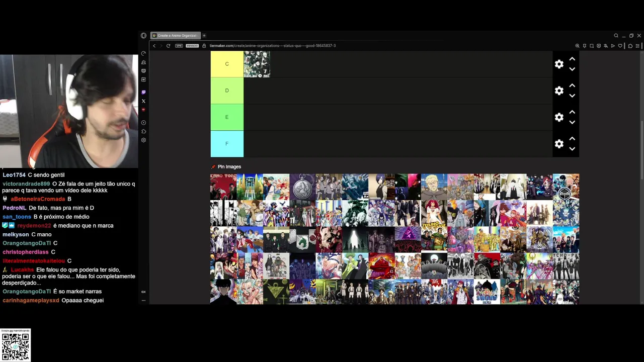Click chat username san_toons

coord(17,217)
